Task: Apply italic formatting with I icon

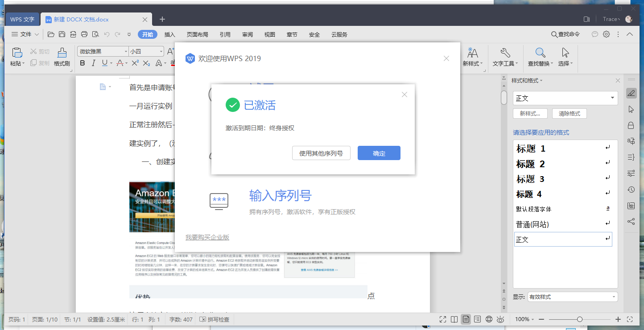Action: point(93,63)
